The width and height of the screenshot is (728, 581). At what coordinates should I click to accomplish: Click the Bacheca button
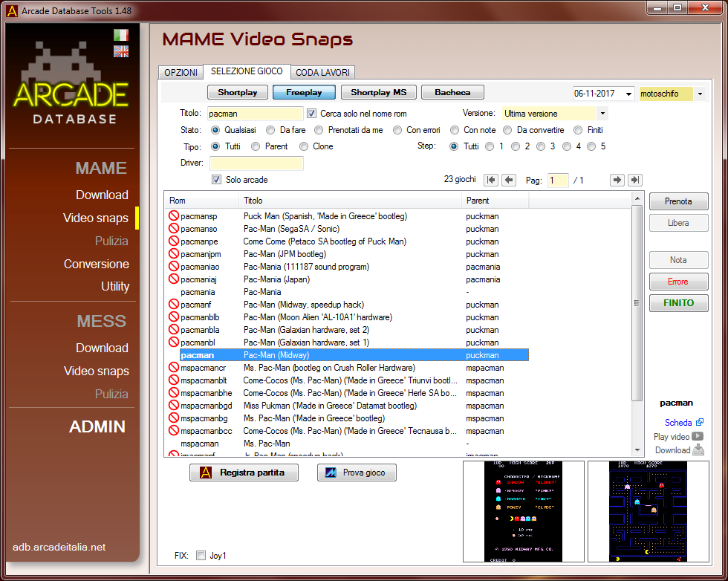[x=452, y=92]
